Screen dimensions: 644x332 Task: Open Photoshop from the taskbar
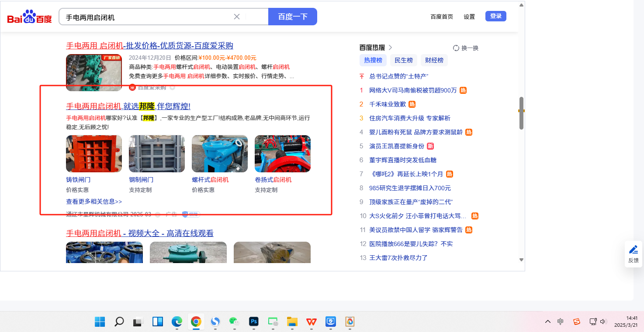pyautogui.click(x=254, y=322)
